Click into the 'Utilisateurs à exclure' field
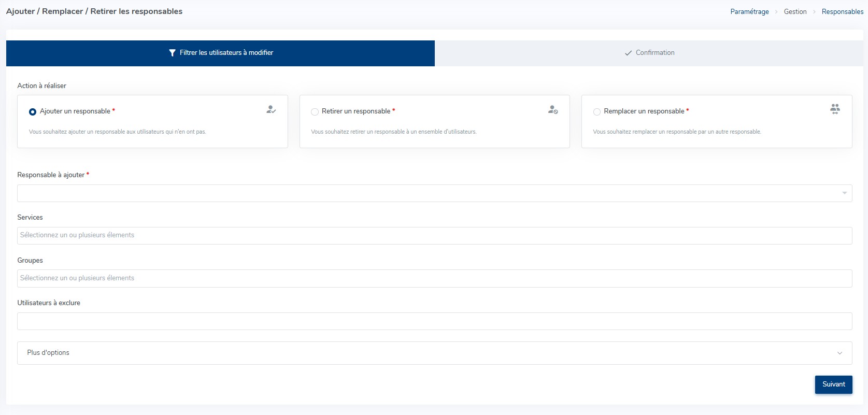Viewport: 868px width, 415px height. tap(434, 321)
